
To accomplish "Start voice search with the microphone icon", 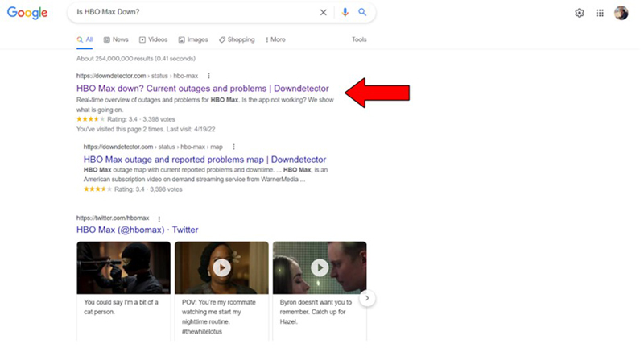I will pyautogui.click(x=345, y=12).
